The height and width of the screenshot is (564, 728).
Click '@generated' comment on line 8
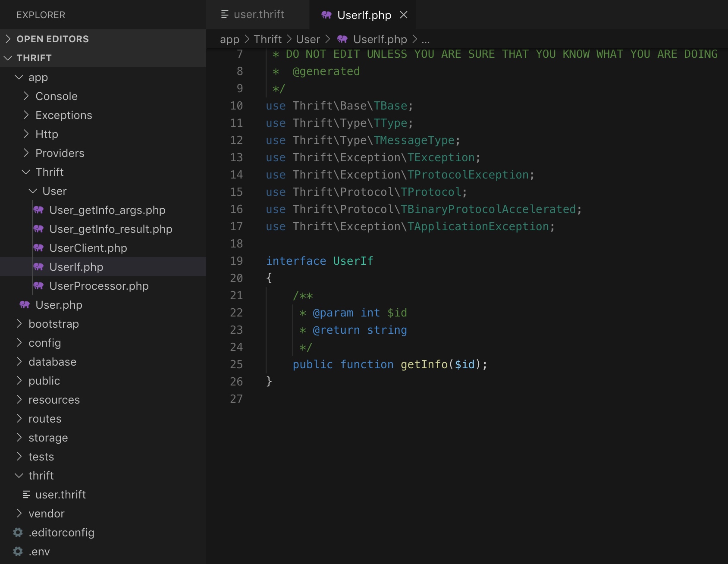pos(326,71)
